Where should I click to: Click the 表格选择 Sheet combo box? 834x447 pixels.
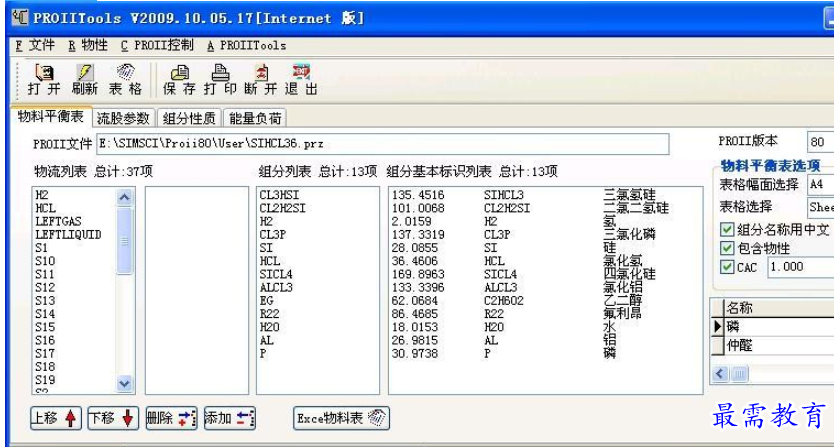coord(820,207)
